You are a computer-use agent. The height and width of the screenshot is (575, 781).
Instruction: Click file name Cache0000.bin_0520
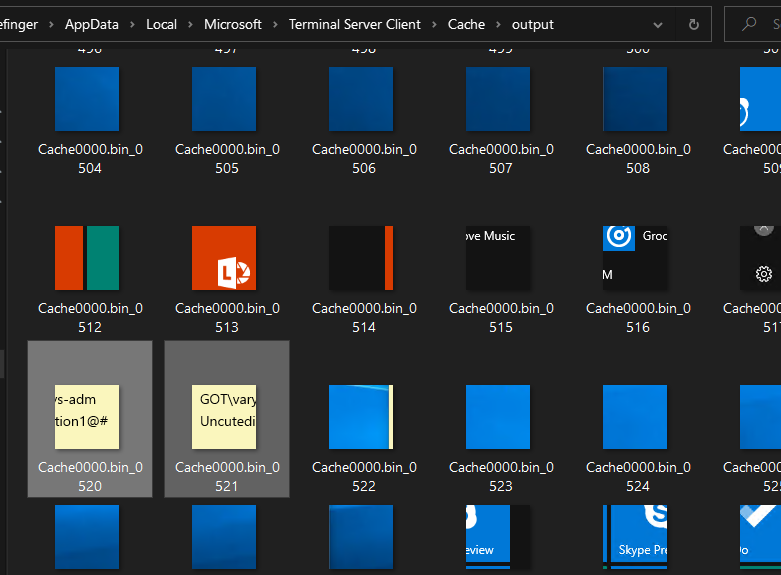(x=90, y=477)
